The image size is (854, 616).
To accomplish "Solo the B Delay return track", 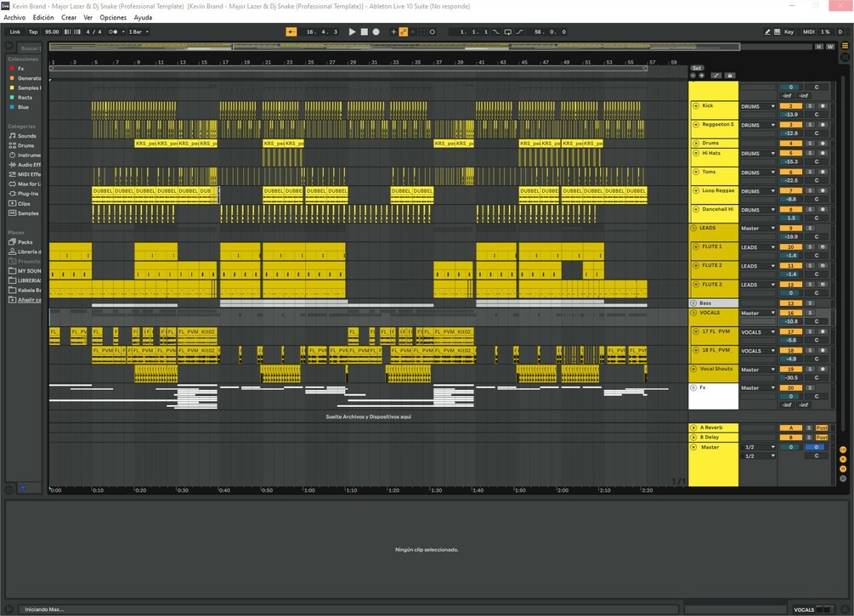I will coord(809,438).
